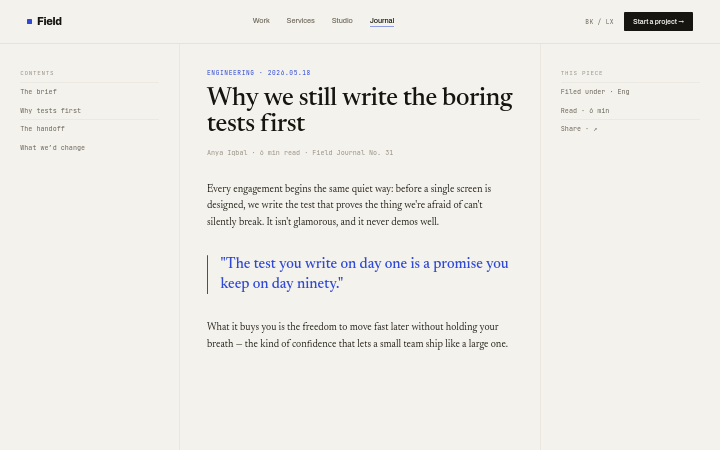Go to the Services menu item

(x=300, y=21)
